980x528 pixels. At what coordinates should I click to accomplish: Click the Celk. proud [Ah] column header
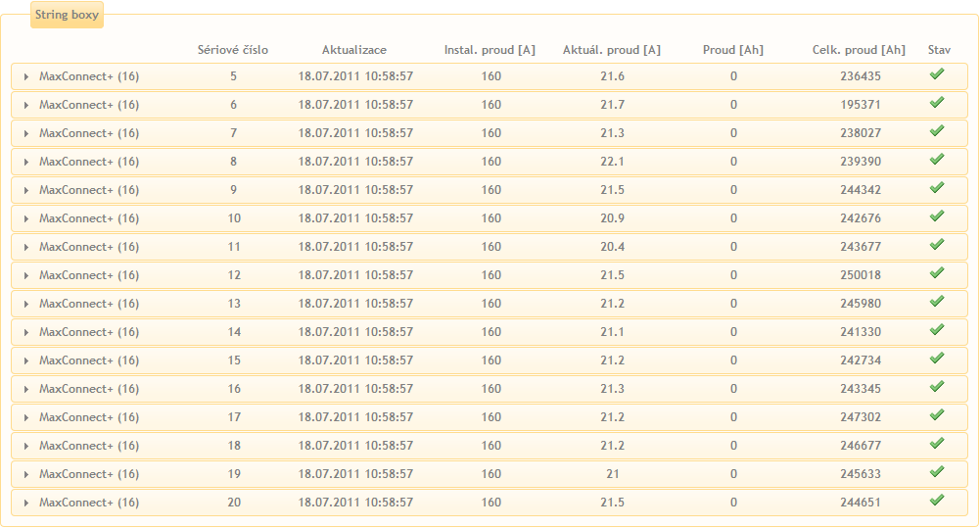point(860,50)
